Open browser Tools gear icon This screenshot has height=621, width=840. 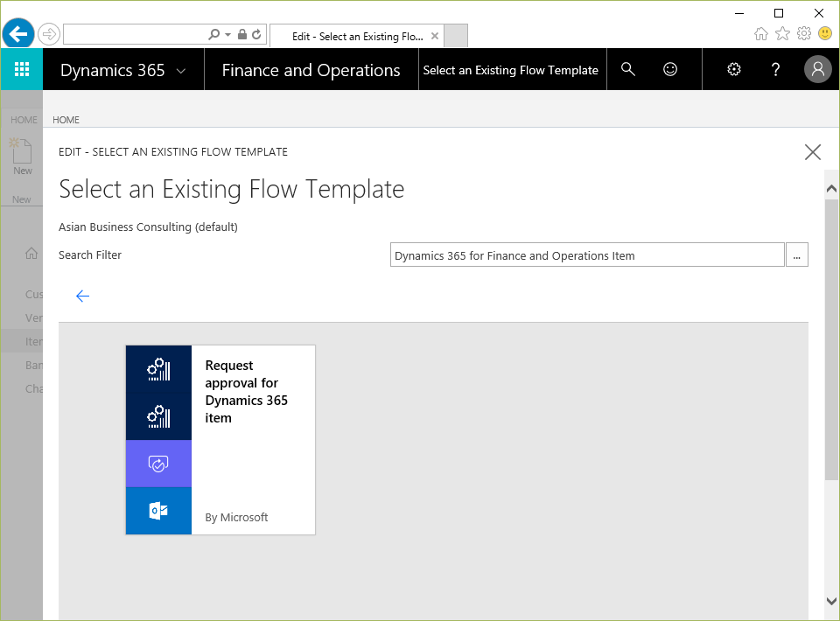(804, 34)
